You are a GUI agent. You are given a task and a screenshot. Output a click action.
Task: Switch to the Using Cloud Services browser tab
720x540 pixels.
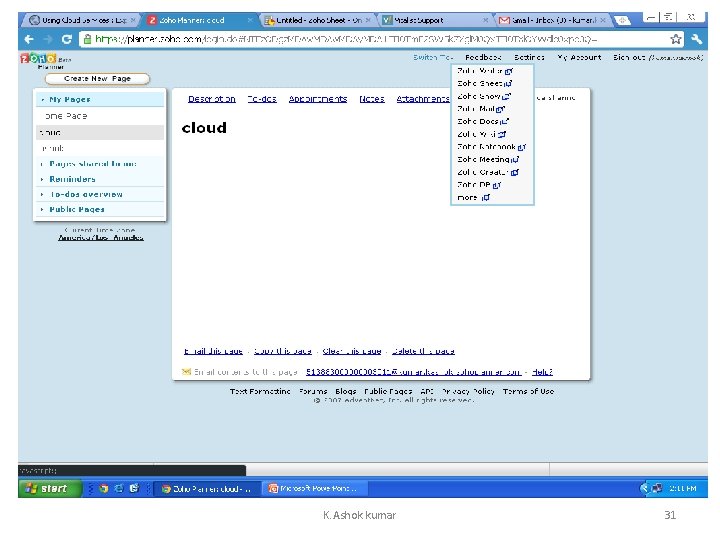click(x=80, y=20)
